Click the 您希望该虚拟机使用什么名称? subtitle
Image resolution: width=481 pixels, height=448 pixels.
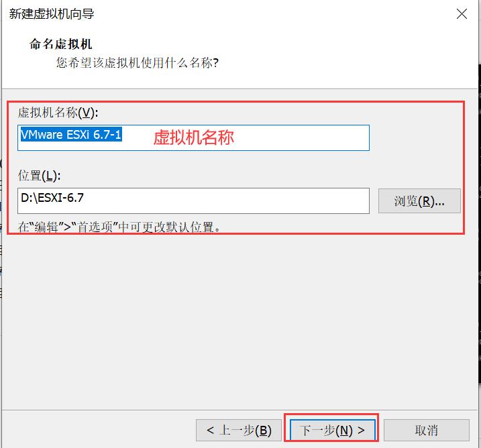click(x=138, y=63)
